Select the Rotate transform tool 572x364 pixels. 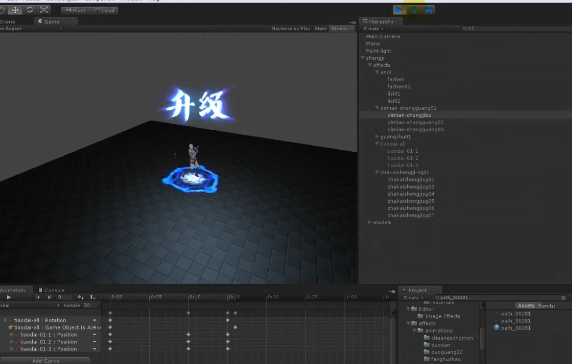[x=30, y=10]
